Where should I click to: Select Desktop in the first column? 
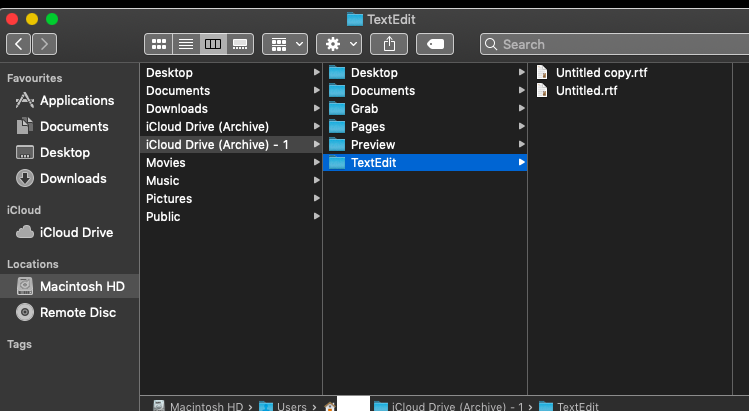point(231,73)
